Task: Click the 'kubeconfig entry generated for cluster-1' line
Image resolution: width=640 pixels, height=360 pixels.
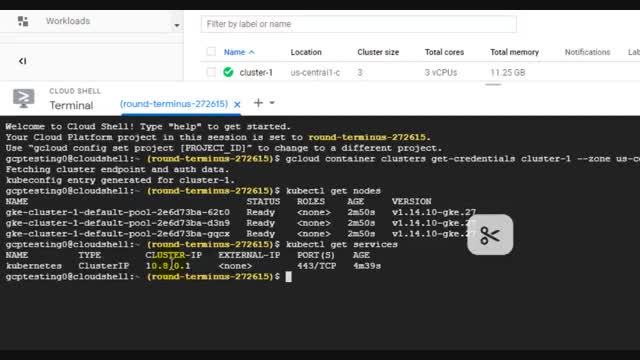Action: (x=120, y=180)
